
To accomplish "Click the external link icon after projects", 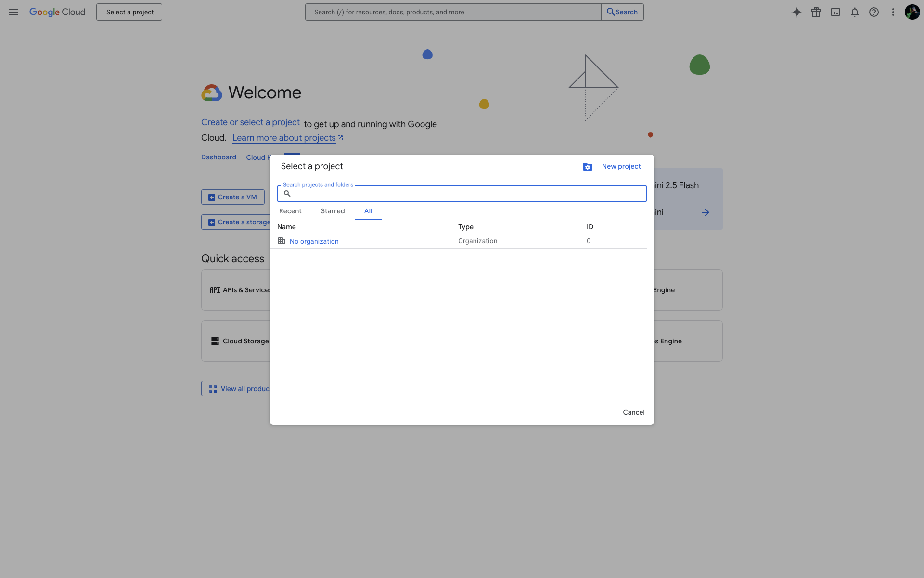I will 340,138.
